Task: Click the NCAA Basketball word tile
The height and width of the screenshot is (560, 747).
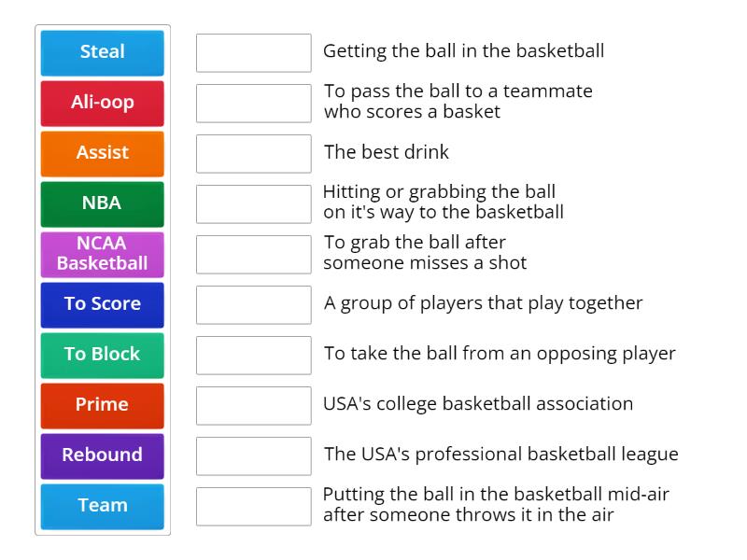Action: pos(102,254)
